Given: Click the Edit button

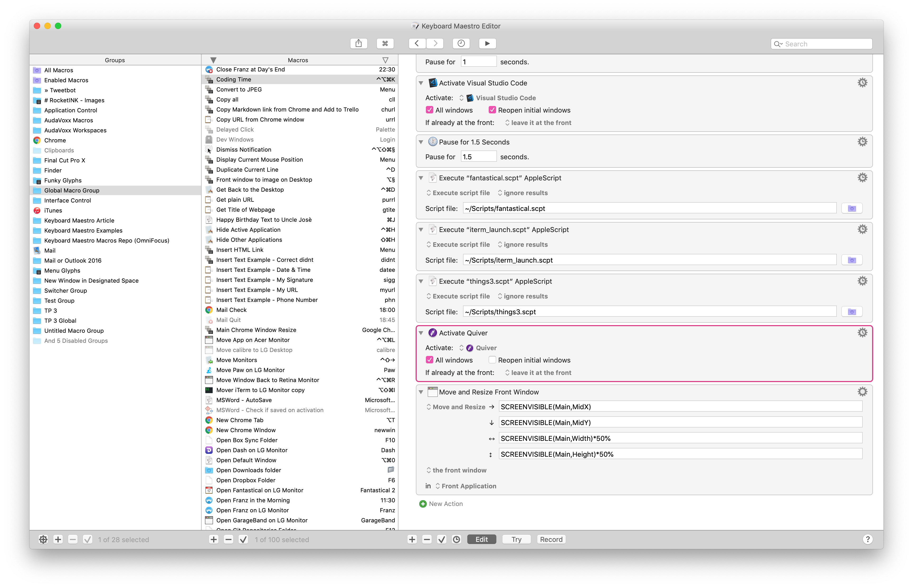Looking at the screenshot, I should [x=481, y=539].
